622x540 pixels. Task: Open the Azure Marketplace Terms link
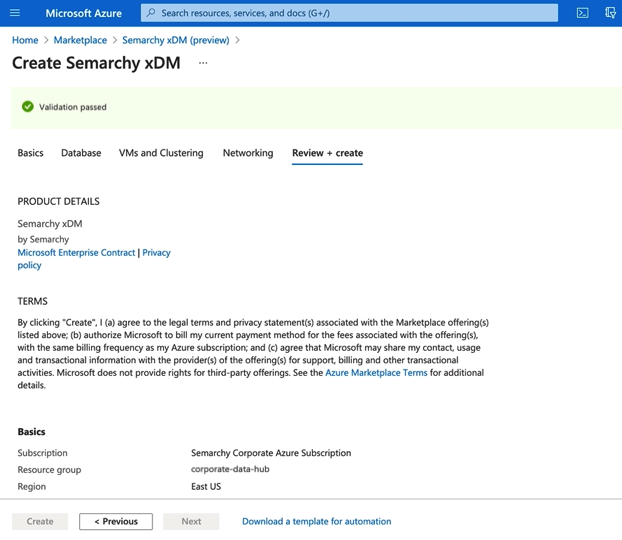pyautogui.click(x=376, y=372)
